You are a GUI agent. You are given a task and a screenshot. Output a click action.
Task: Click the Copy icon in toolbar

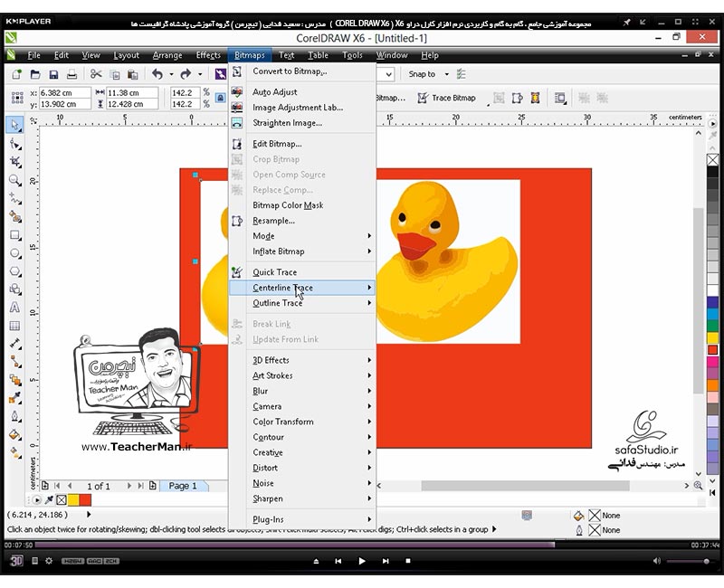[x=115, y=74]
